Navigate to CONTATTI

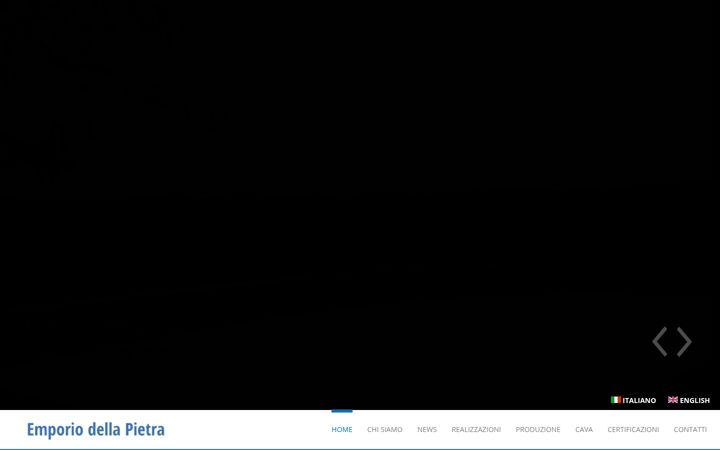click(x=690, y=429)
